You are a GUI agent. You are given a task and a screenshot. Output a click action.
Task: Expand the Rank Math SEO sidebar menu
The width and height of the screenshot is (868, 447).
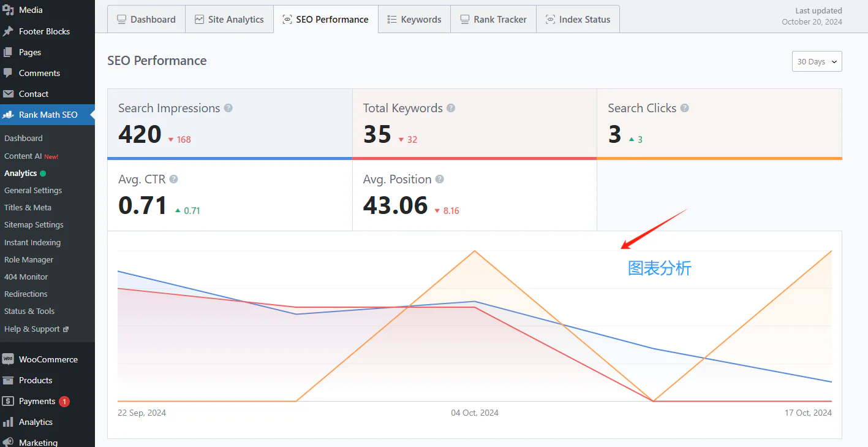tap(48, 115)
